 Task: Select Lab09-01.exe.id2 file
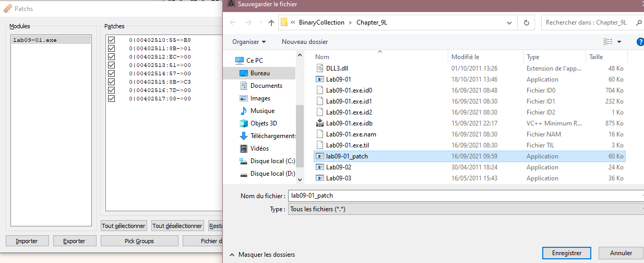[x=470, y=112]
